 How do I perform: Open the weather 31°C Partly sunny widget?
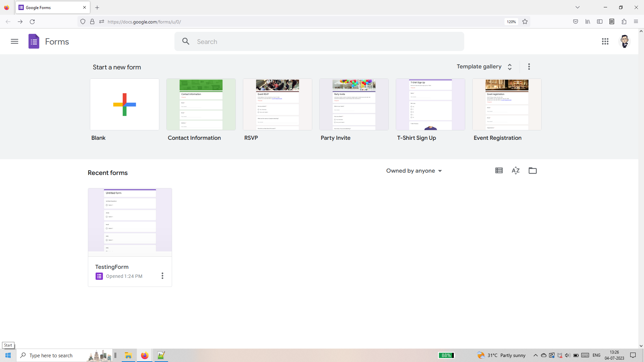[501, 355]
